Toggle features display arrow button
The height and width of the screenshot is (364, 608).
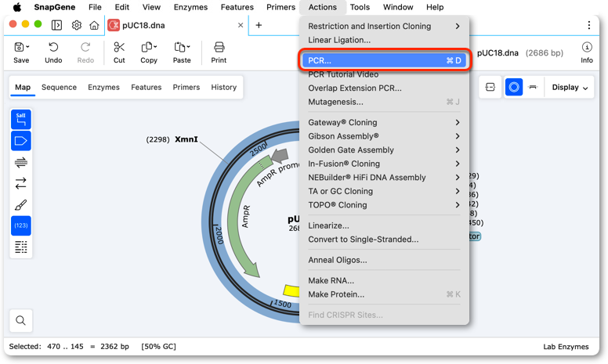[21, 141]
